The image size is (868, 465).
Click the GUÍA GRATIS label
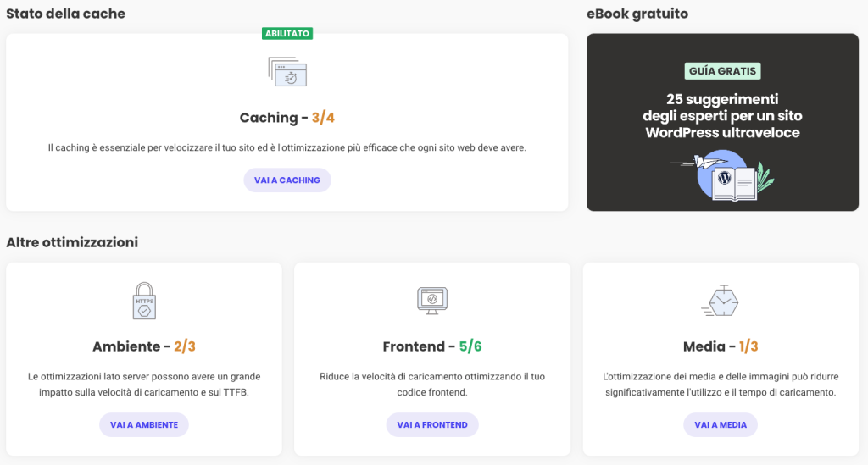click(x=722, y=71)
